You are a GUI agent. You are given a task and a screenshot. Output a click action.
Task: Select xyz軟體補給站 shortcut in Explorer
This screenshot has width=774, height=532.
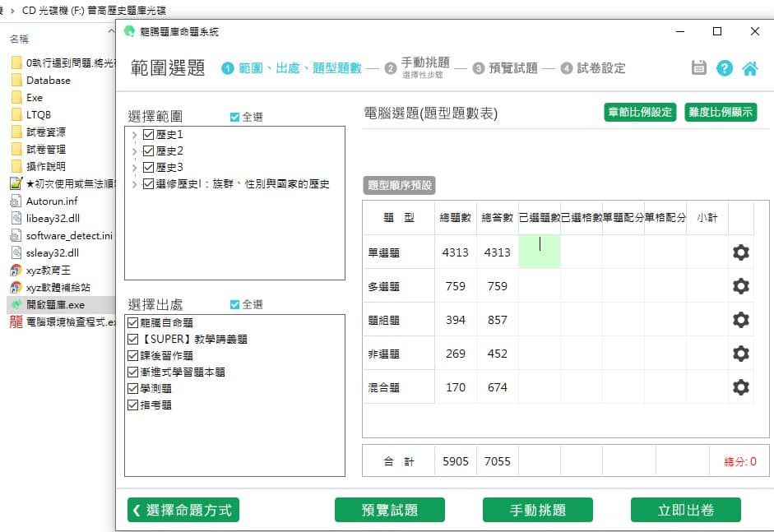pyautogui.click(x=58, y=287)
